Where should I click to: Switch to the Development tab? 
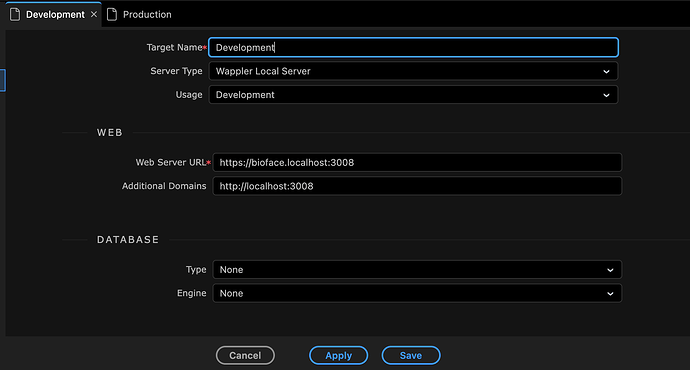[54, 15]
